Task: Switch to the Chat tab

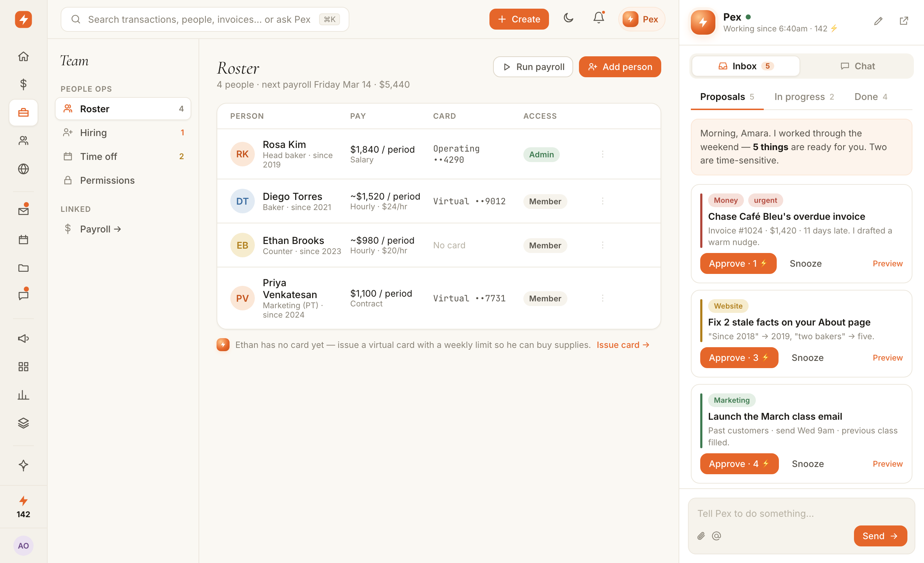Action: coord(857,66)
